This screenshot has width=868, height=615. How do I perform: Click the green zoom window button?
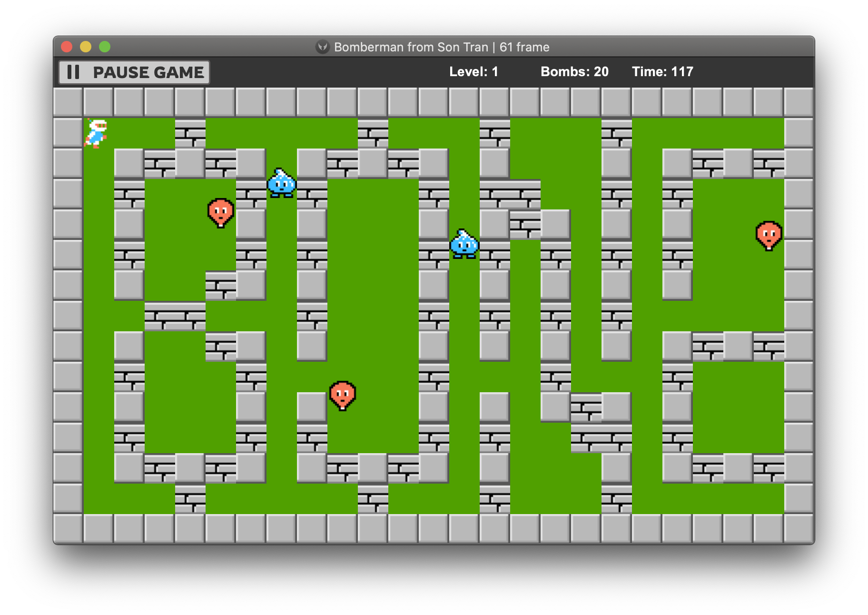105,47
